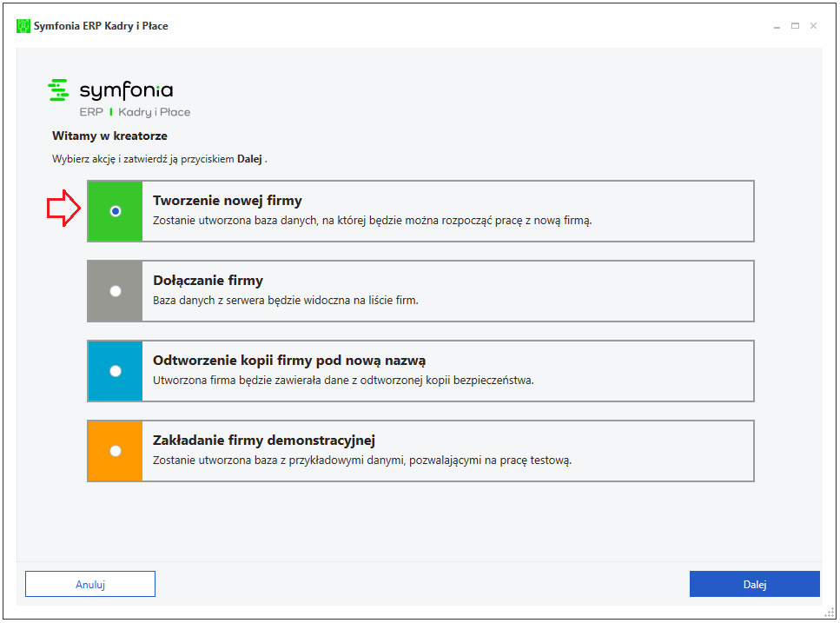Image resolution: width=840 pixels, height=623 pixels.
Task: Click the 'Tworzenie nowej firmy' heading text
Action: point(227,201)
